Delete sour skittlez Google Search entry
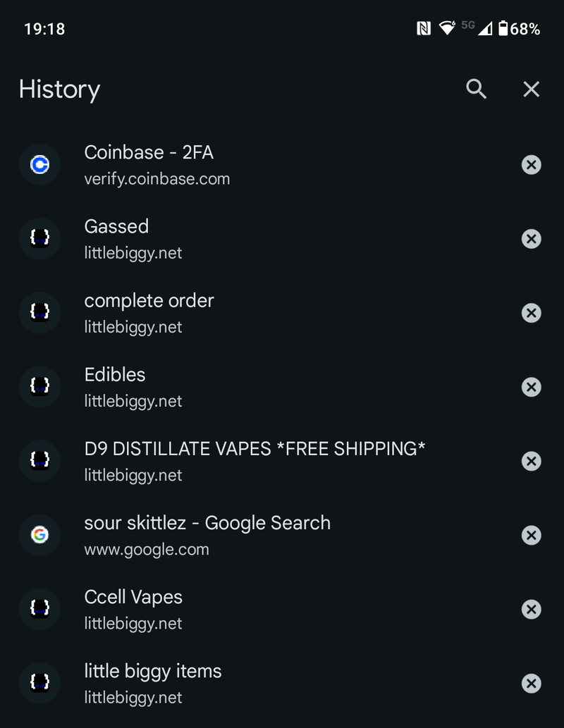Image resolution: width=564 pixels, height=728 pixels. (x=531, y=535)
